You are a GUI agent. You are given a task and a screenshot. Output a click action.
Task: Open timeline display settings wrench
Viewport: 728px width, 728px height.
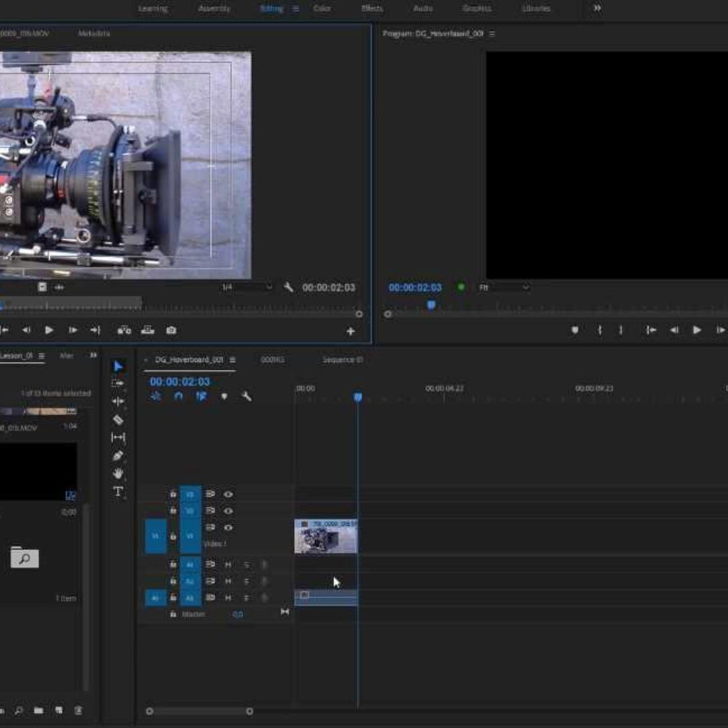tap(247, 396)
